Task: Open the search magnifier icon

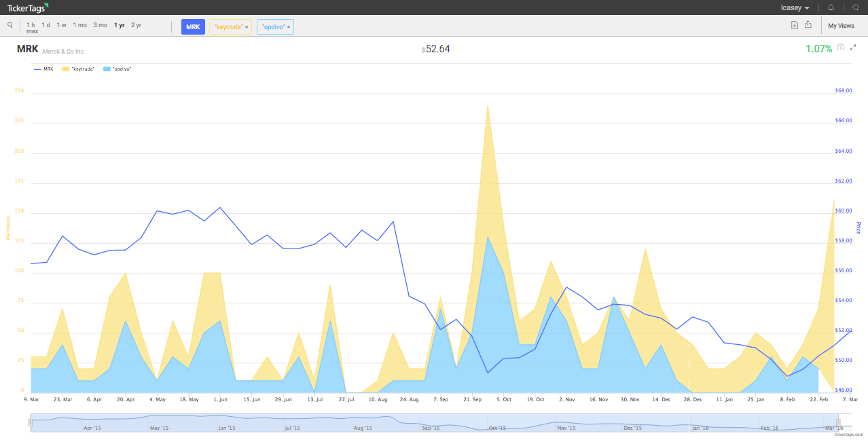Action: (x=10, y=25)
